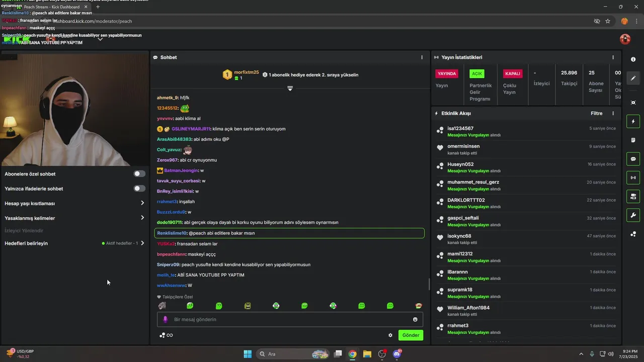This screenshot has height=362, width=644.
Task: Click the crossed-eye tracking icon in address bar
Action: click(597, 21)
